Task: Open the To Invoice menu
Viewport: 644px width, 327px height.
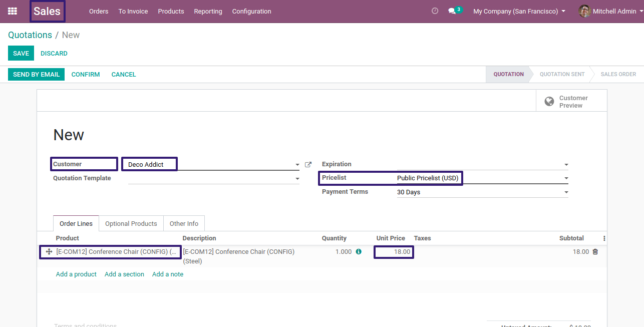Action: [x=133, y=11]
